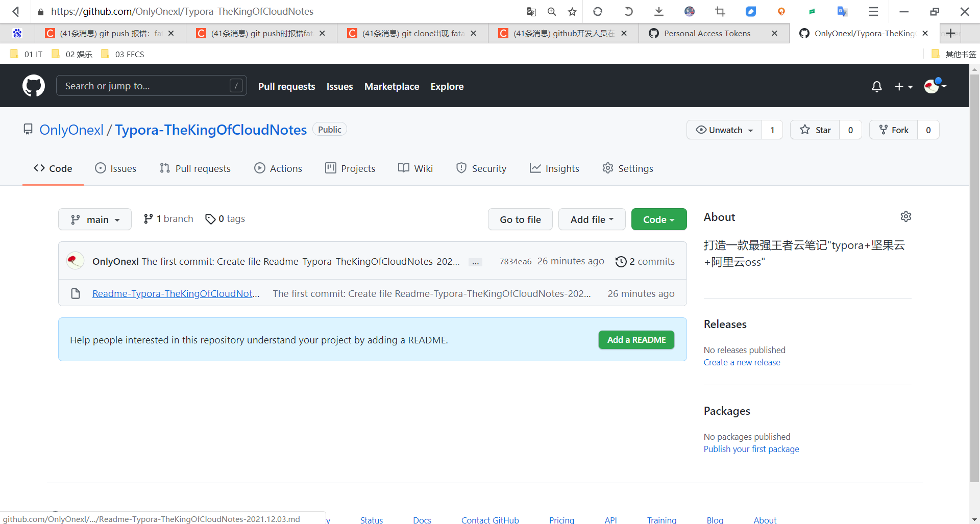Click the About settings gear icon
This screenshot has width=980, height=524.
pyautogui.click(x=906, y=216)
